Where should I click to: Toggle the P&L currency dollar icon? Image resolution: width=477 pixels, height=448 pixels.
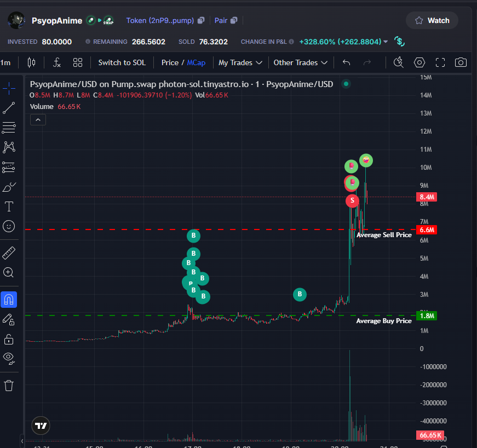pyautogui.click(x=399, y=42)
